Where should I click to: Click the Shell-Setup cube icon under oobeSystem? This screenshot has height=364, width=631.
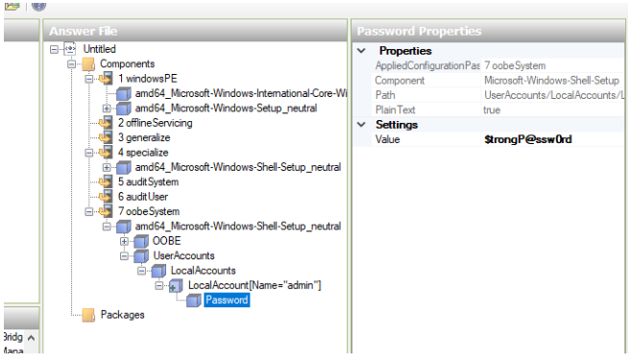pos(124,227)
